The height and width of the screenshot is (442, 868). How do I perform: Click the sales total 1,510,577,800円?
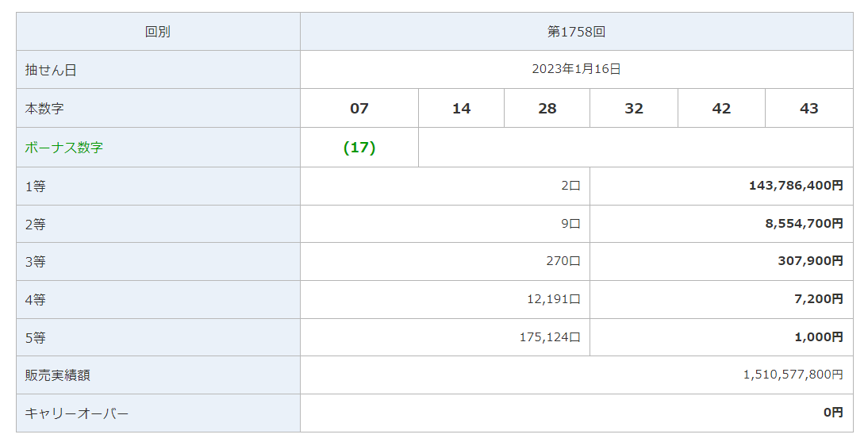tap(793, 375)
